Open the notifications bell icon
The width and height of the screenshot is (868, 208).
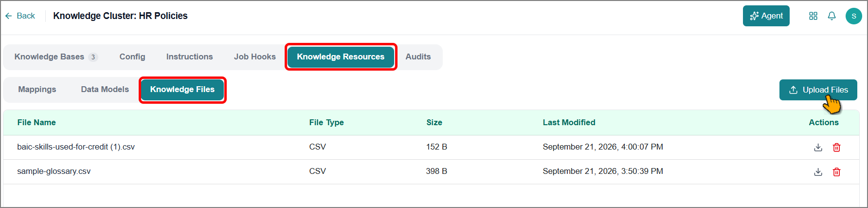832,16
